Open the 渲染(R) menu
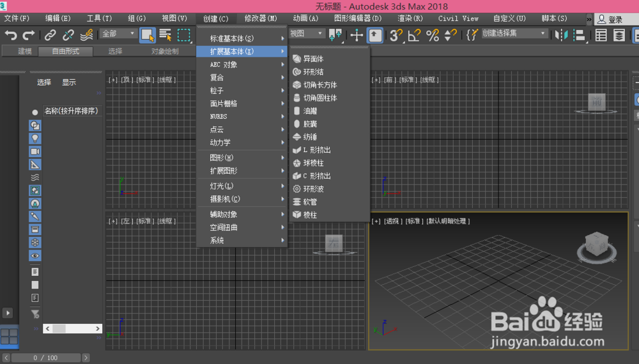This screenshot has height=364, width=639. click(x=410, y=19)
